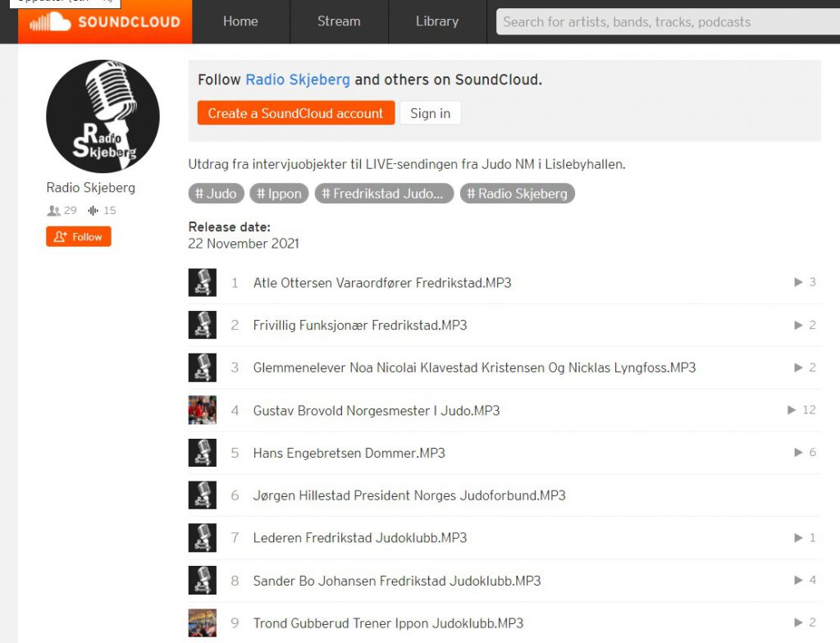Select the # Judo tag
The width and height of the screenshot is (840, 643).
[x=216, y=194]
